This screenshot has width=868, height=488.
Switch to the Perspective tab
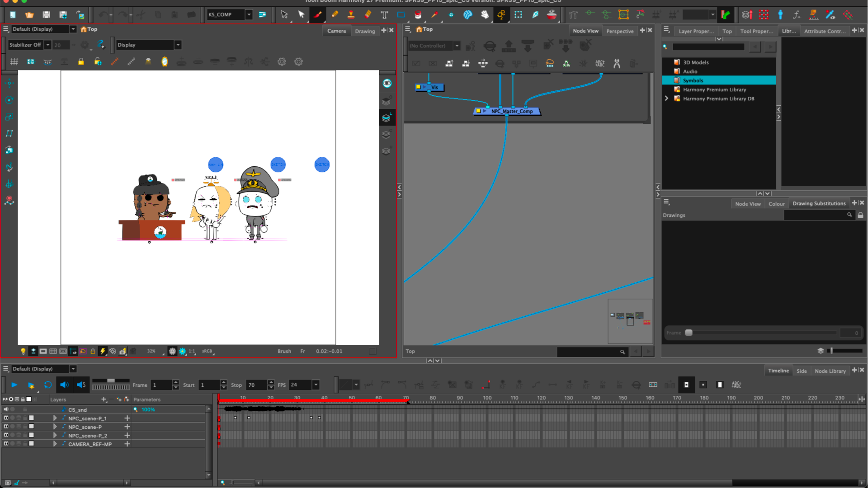pyautogui.click(x=620, y=31)
